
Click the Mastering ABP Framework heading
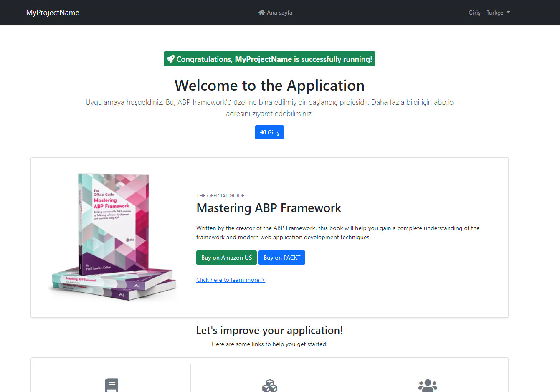coord(269,207)
